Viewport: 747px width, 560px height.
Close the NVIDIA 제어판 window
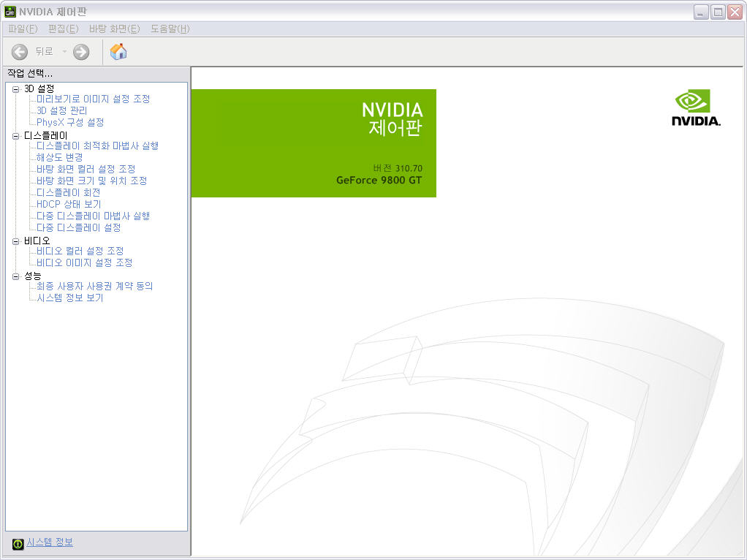735,12
